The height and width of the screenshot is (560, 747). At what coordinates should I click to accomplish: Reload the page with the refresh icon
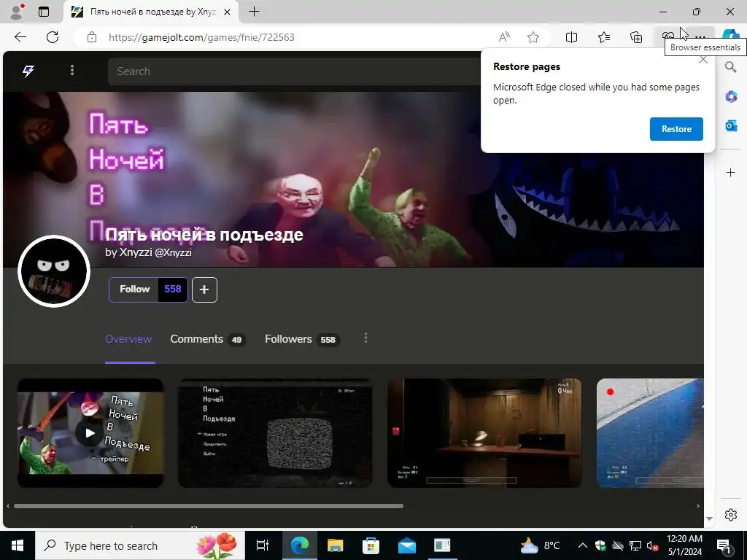pos(53,37)
